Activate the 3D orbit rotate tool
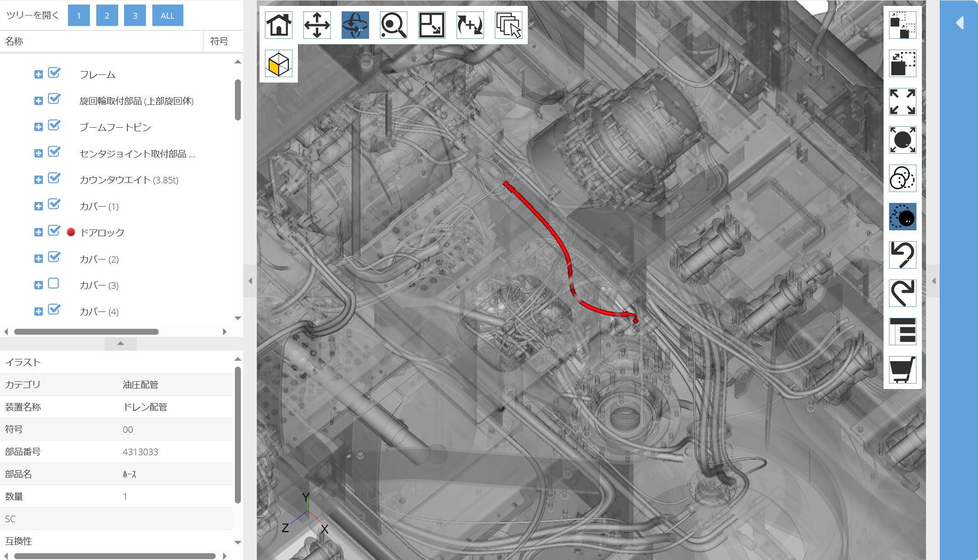Image resolution: width=978 pixels, height=560 pixels. 355,25
